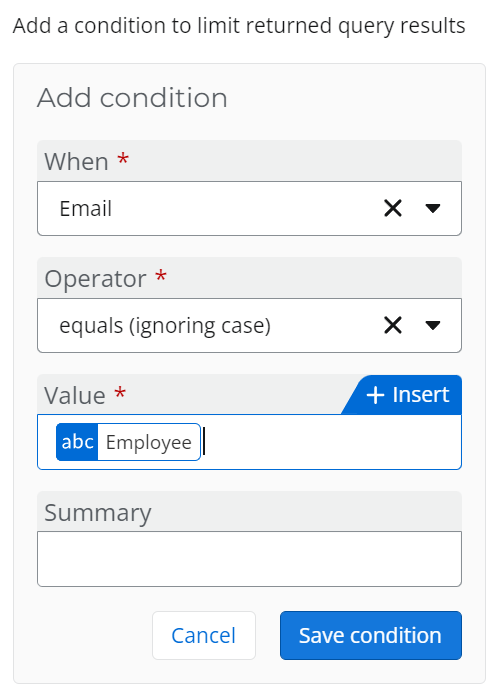Click the equals (ignoring case) operator text
The width and height of the screenshot is (496, 697).
tap(165, 326)
